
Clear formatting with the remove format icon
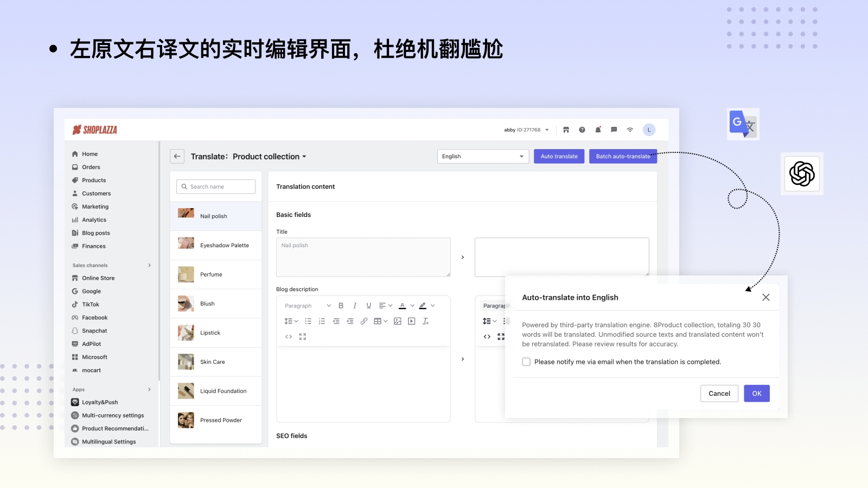point(426,321)
